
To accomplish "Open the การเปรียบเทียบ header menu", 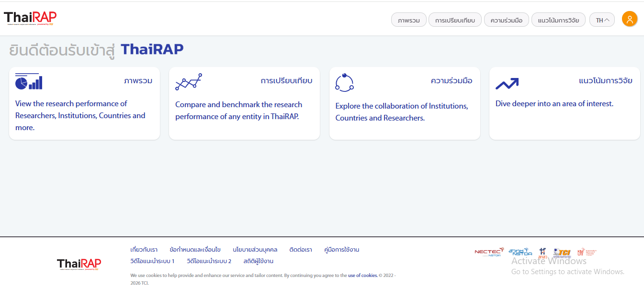I will [455, 20].
